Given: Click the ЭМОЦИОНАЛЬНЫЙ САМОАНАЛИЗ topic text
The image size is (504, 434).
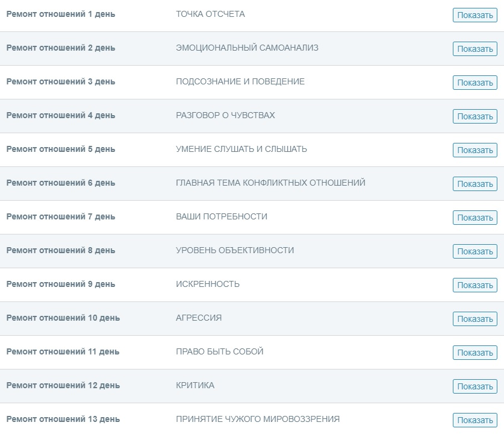Looking at the screenshot, I should click(247, 48).
